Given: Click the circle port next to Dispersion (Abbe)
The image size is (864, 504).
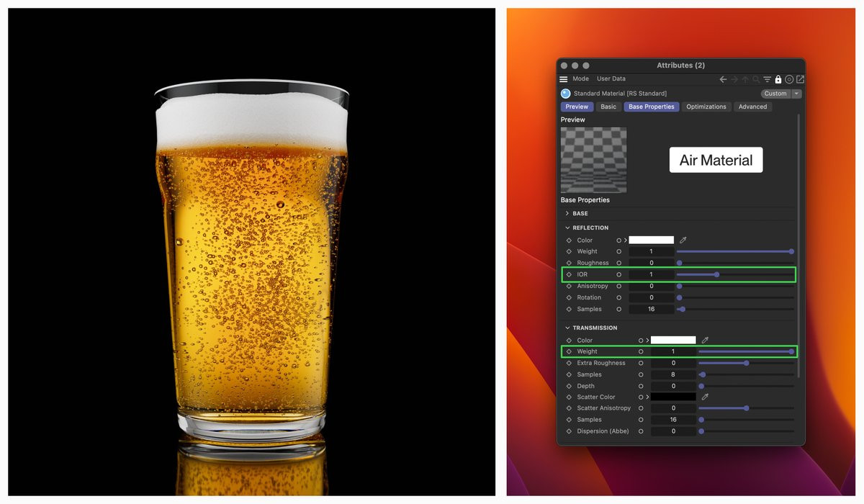Looking at the screenshot, I should click(641, 431).
